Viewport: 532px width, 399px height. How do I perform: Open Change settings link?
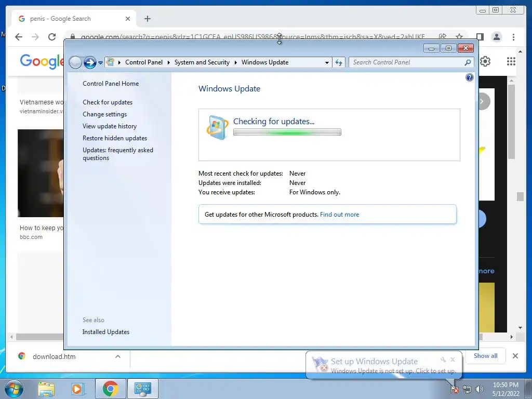(x=104, y=114)
